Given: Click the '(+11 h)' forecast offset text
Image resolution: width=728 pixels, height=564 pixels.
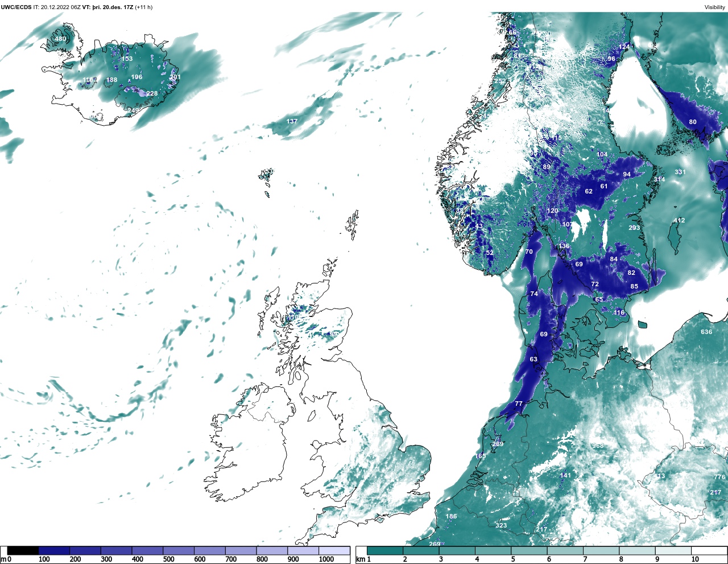Looking at the screenshot, I should pyautogui.click(x=143, y=7).
